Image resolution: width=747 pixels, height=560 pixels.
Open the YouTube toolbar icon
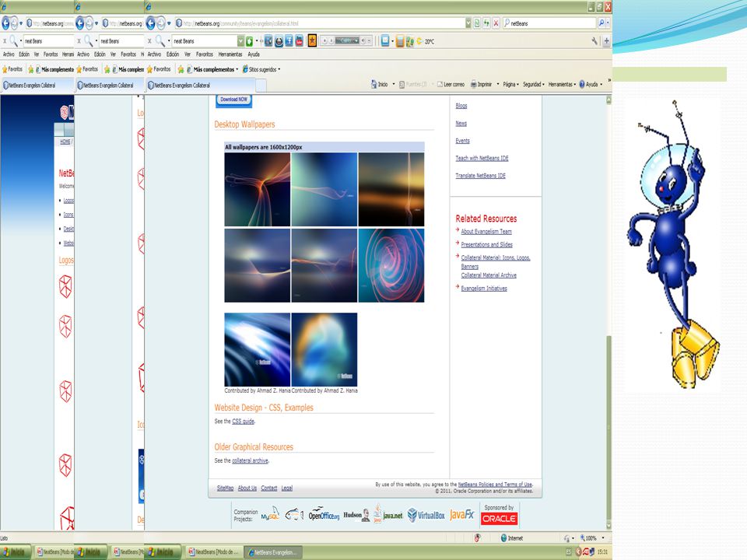click(x=299, y=41)
